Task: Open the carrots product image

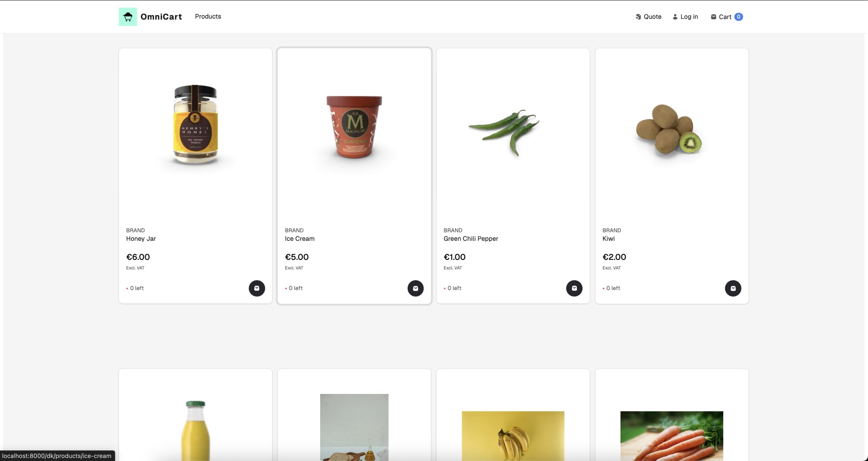Action: pos(672,436)
